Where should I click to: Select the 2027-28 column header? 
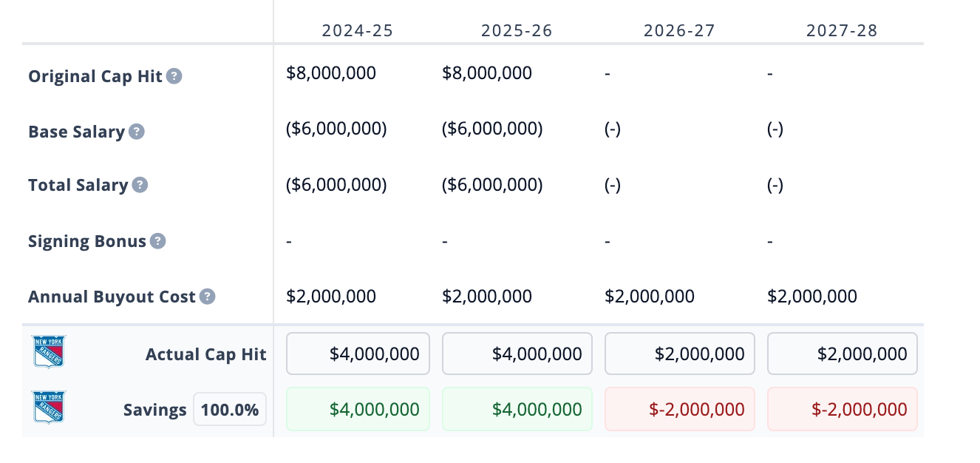click(842, 31)
